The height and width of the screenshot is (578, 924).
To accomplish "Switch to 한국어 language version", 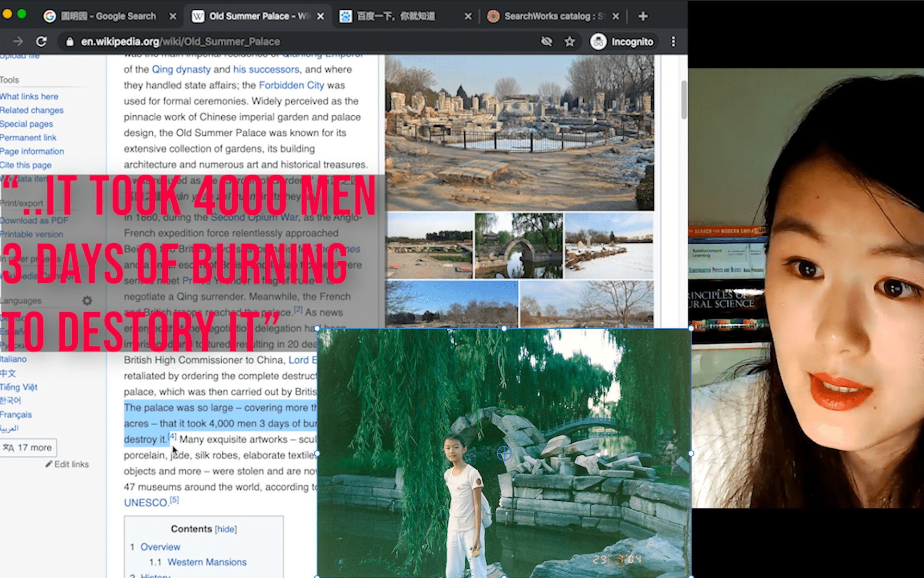I will (11, 401).
